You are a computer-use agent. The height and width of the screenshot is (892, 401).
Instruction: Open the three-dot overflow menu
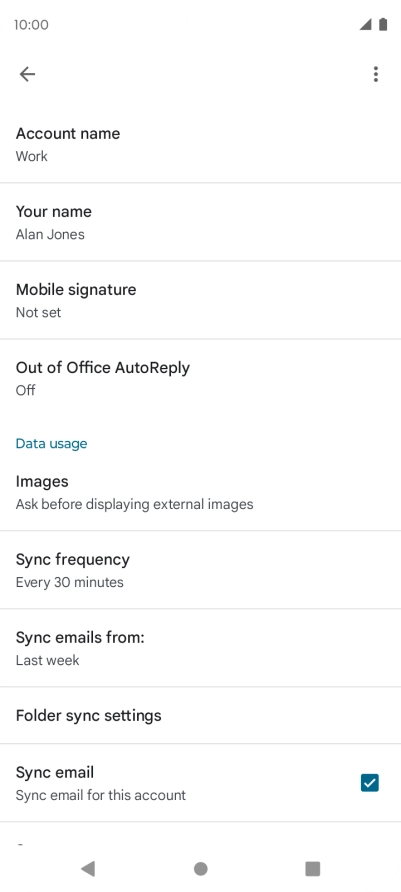[x=375, y=74]
